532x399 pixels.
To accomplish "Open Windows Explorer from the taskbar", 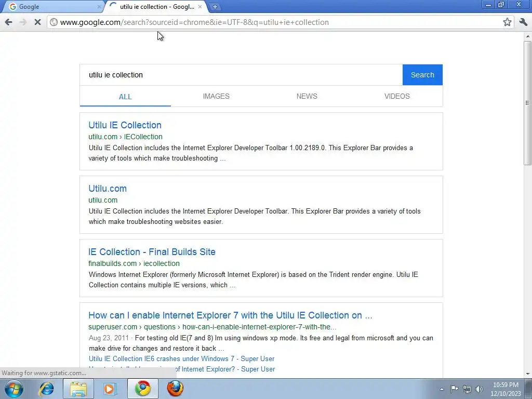I will 78,389.
